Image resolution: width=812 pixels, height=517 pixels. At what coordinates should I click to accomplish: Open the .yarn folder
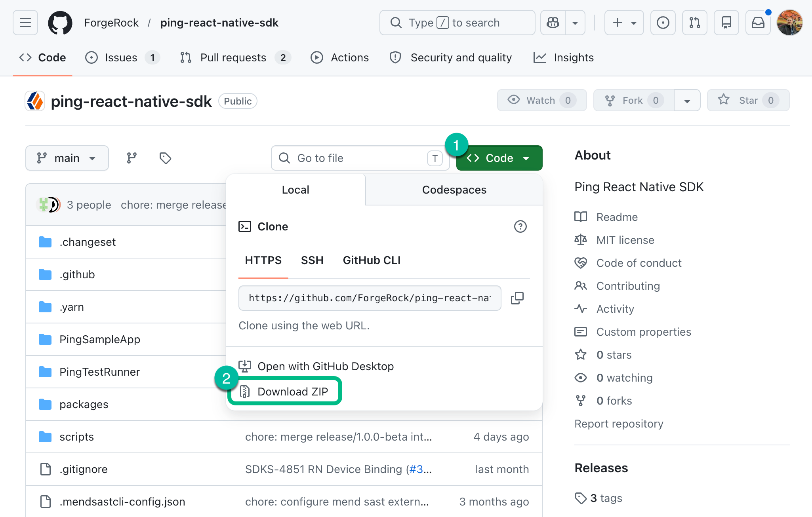click(72, 307)
